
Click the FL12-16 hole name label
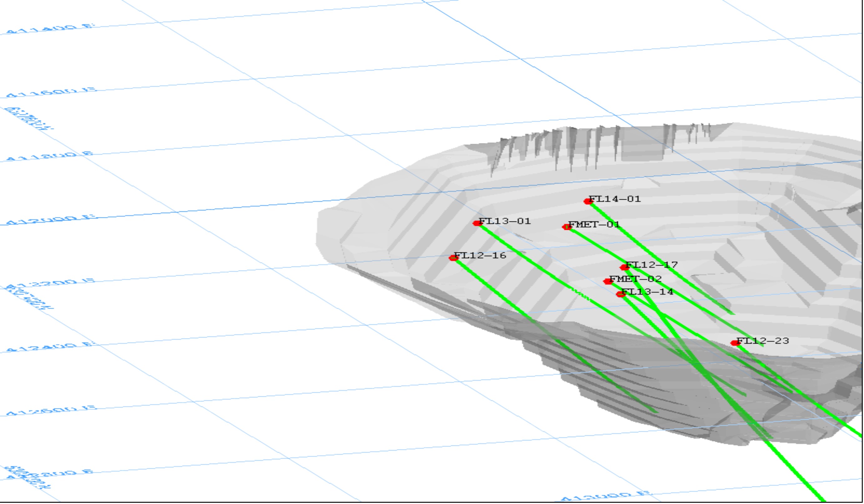(x=480, y=255)
